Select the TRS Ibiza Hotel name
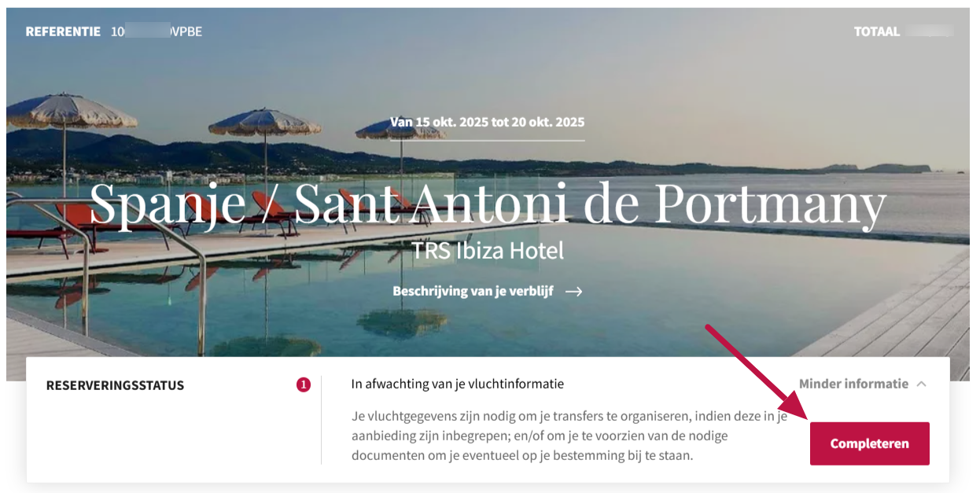The height and width of the screenshot is (493, 980). click(488, 251)
